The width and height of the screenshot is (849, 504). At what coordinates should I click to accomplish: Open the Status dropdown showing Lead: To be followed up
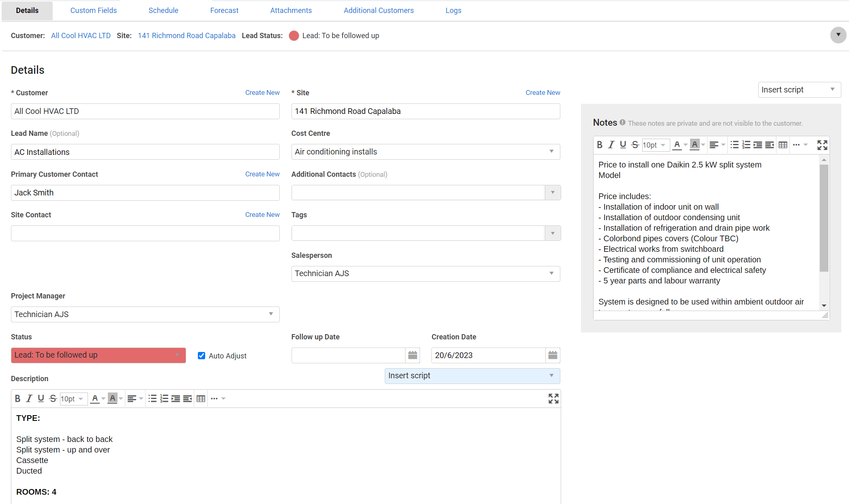point(98,355)
